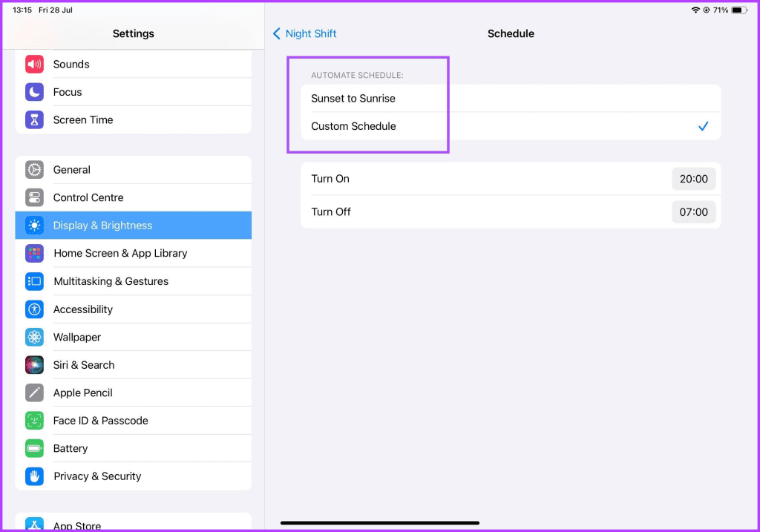This screenshot has width=760, height=532.
Task: Tap the home indicator bar
Action: [380, 523]
